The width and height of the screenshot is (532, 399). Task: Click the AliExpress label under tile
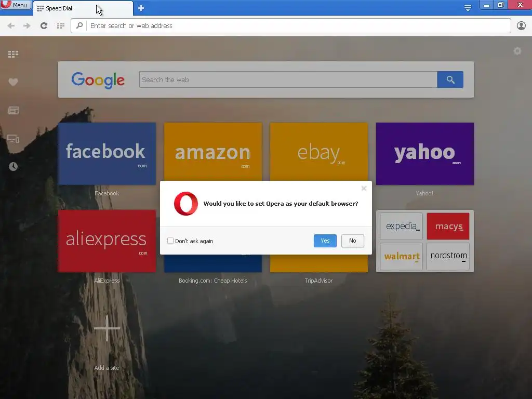point(107,281)
